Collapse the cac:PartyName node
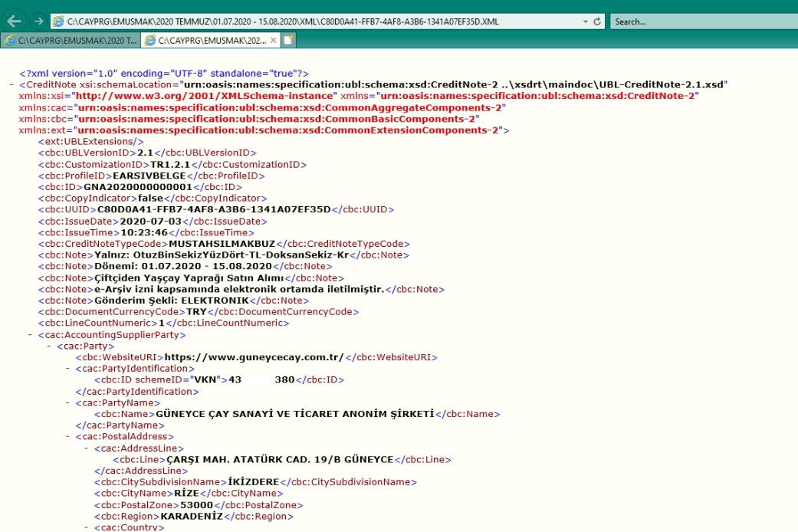 (x=67, y=402)
